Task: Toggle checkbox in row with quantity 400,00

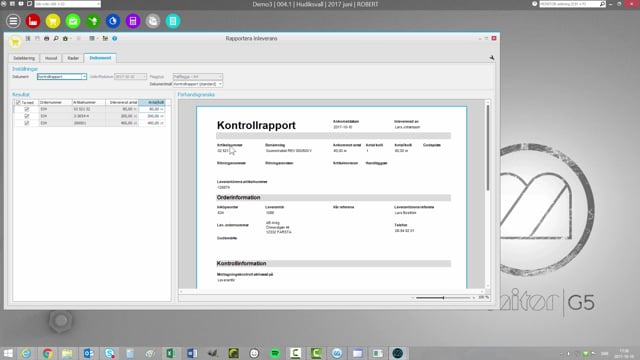Action: (x=27, y=123)
